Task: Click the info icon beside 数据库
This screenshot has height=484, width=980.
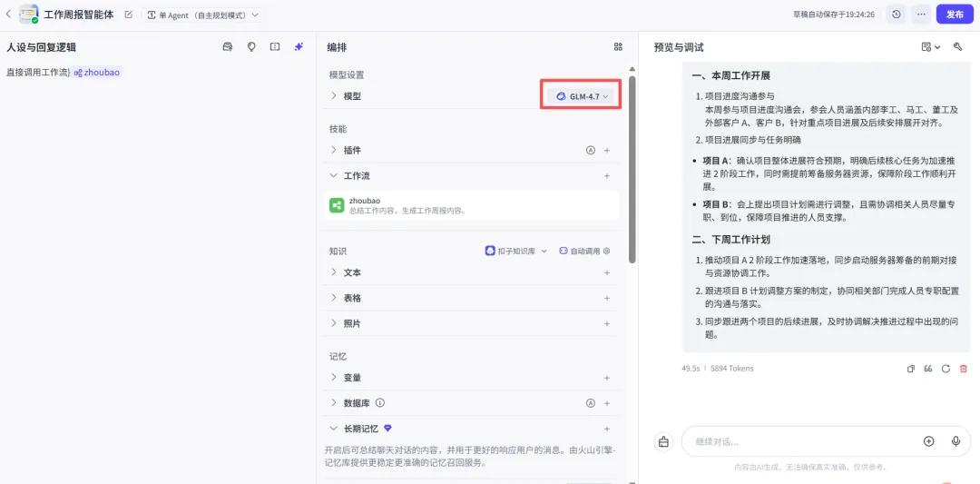Action: pos(380,403)
